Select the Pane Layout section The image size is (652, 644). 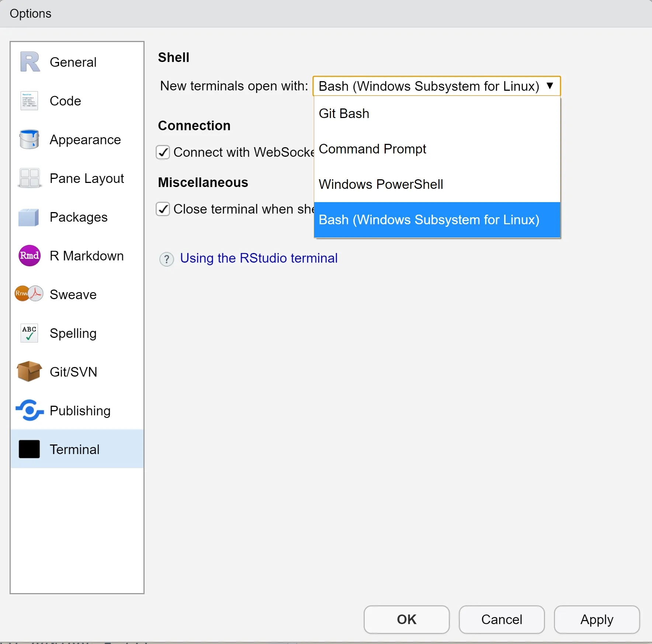[77, 178]
